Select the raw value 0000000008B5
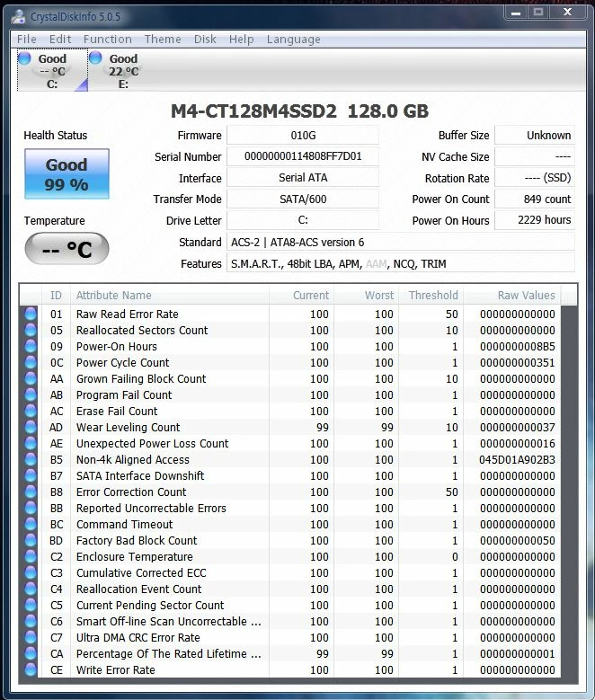 tap(518, 346)
